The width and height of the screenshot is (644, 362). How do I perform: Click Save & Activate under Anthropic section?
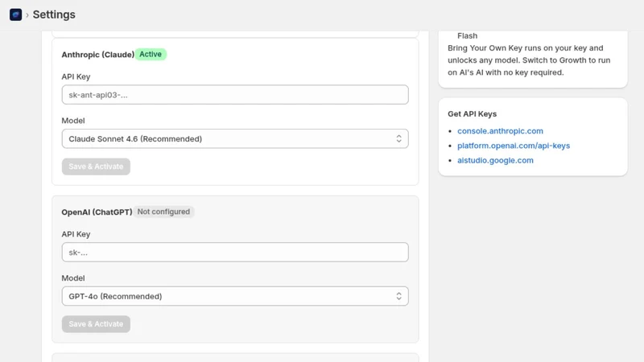coord(96,167)
